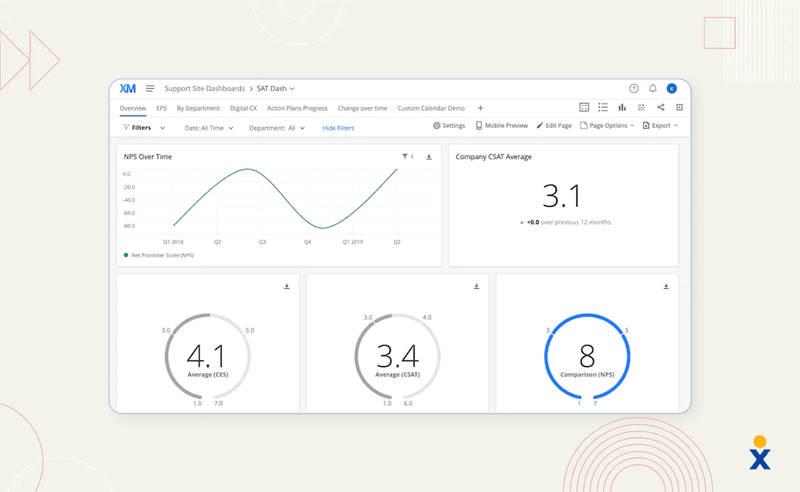
Task: Click the XM logo
Action: 128,89
